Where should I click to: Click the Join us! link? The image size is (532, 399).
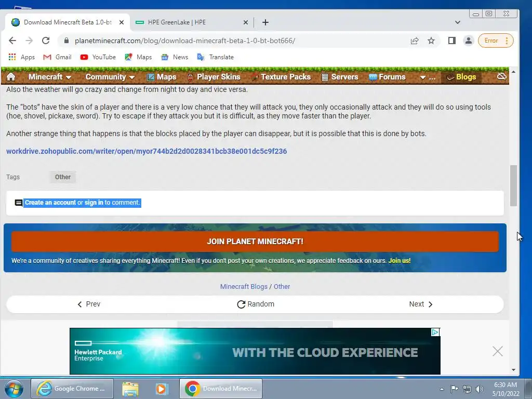[x=400, y=261]
